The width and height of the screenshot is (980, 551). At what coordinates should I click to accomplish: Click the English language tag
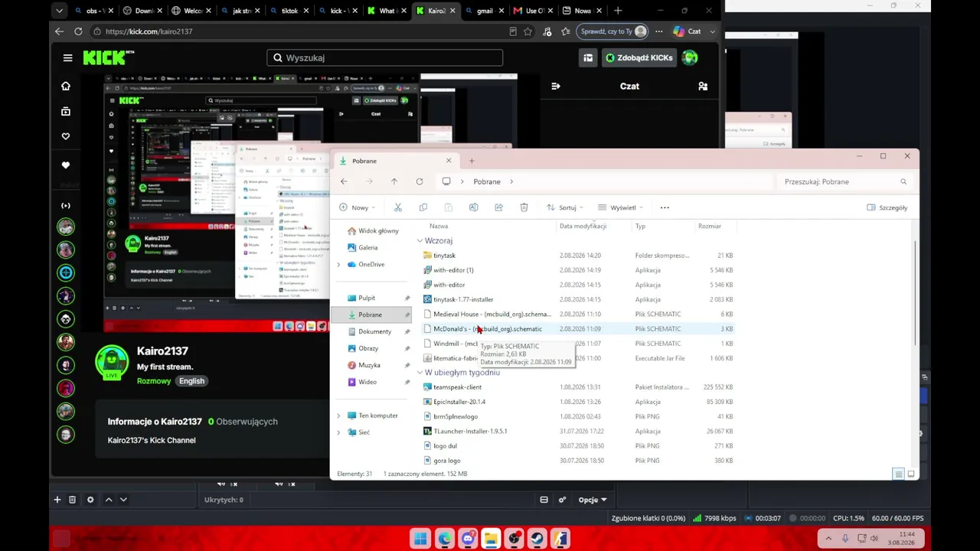click(x=191, y=381)
